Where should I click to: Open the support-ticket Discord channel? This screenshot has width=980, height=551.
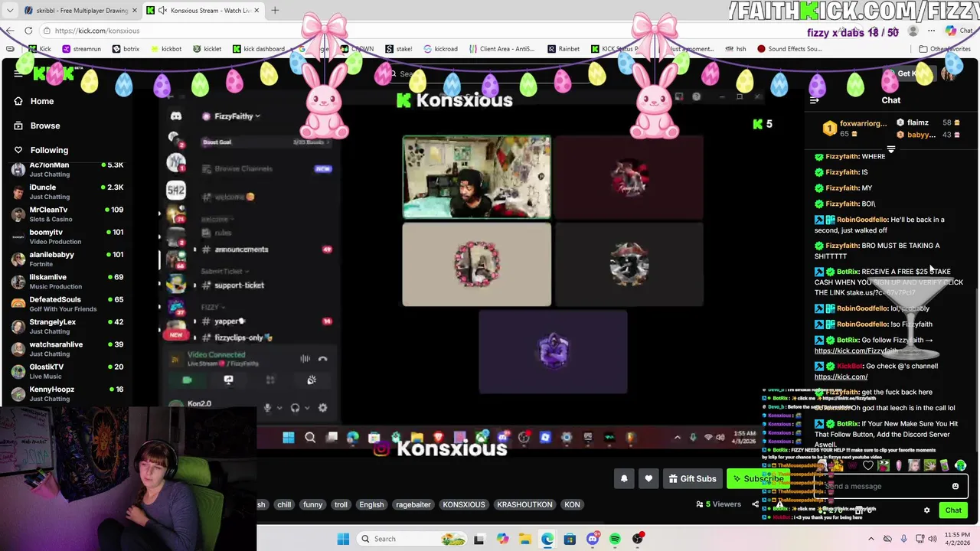coord(239,285)
